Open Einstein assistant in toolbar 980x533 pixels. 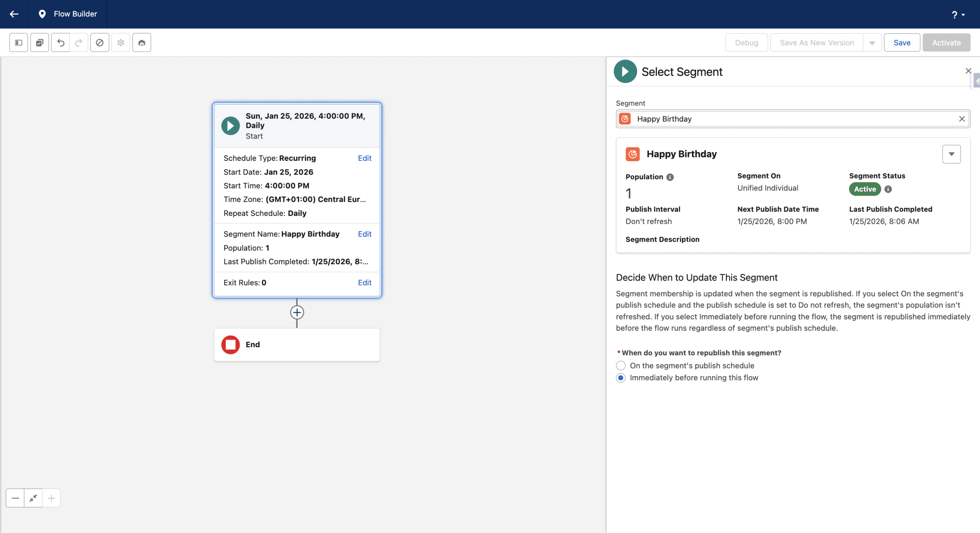pos(142,42)
